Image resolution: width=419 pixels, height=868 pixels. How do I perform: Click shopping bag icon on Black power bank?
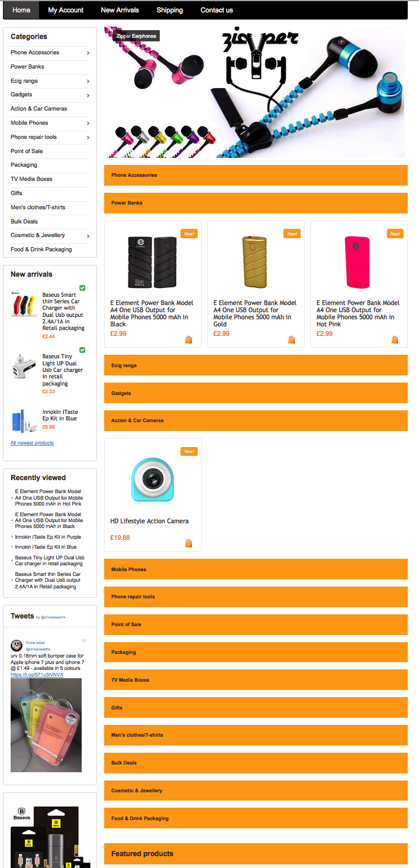tap(188, 340)
